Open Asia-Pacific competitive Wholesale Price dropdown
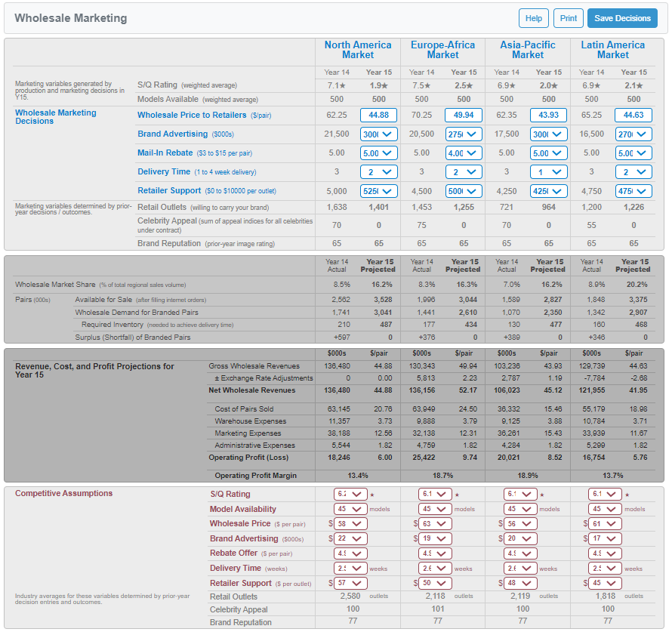This screenshot has height=632, width=672. pyautogui.click(x=520, y=524)
